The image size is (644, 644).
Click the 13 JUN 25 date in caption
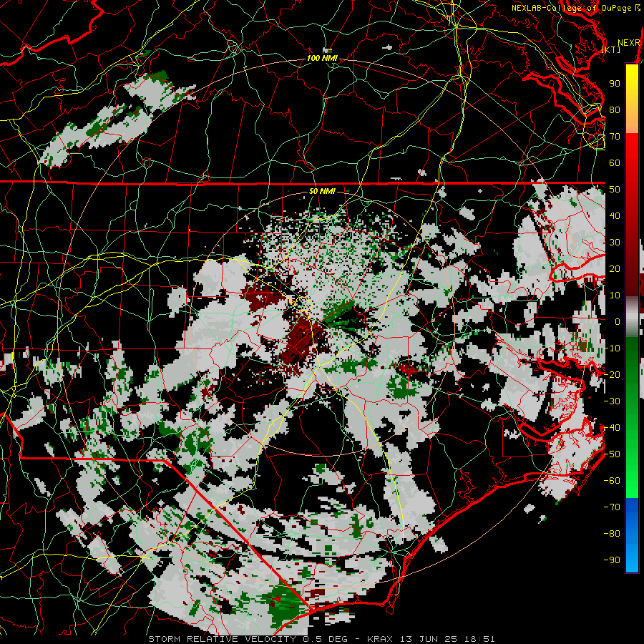point(428,639)
